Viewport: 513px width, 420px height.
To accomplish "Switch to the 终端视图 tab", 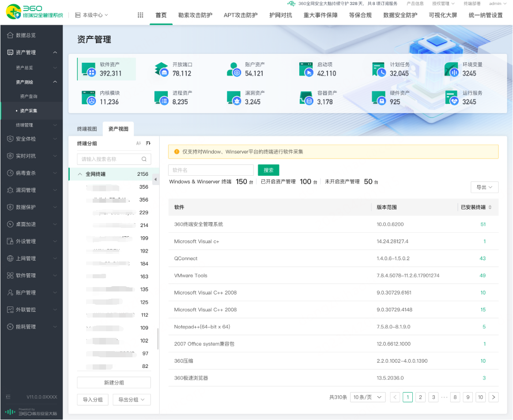I will pyautogui.click(x=87, y=129).
